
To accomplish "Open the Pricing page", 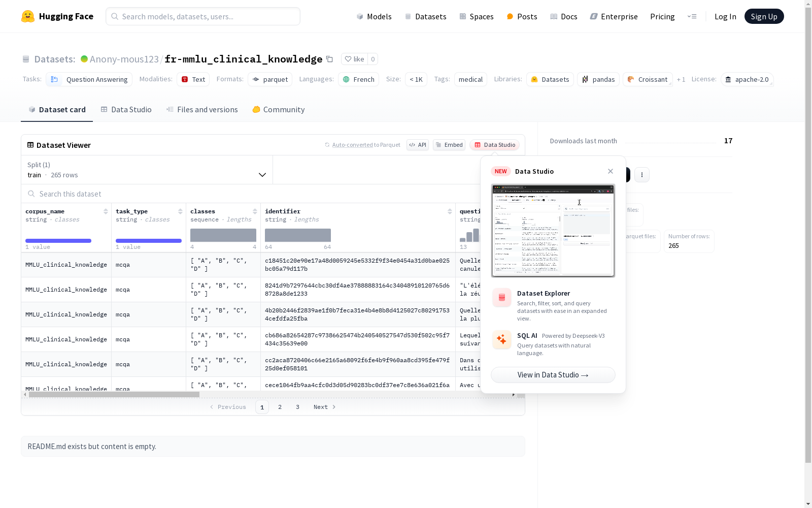I will (x=662, y=16).
